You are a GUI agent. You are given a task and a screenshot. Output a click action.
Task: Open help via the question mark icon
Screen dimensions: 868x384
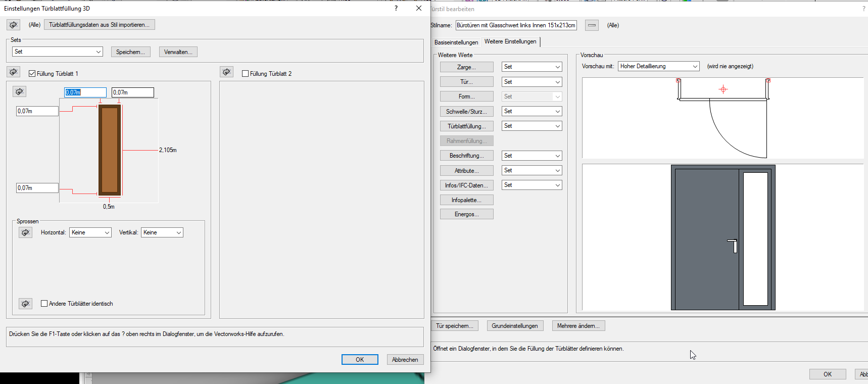396,8
